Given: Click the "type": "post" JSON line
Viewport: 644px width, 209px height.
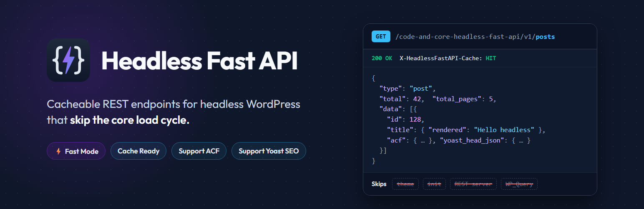Looking at the screenshot, I should [408, 89].
